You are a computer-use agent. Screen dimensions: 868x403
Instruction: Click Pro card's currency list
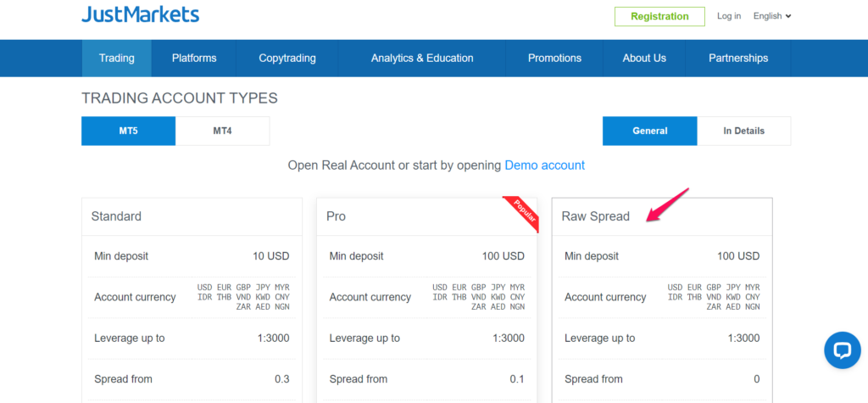click(479, 297)
